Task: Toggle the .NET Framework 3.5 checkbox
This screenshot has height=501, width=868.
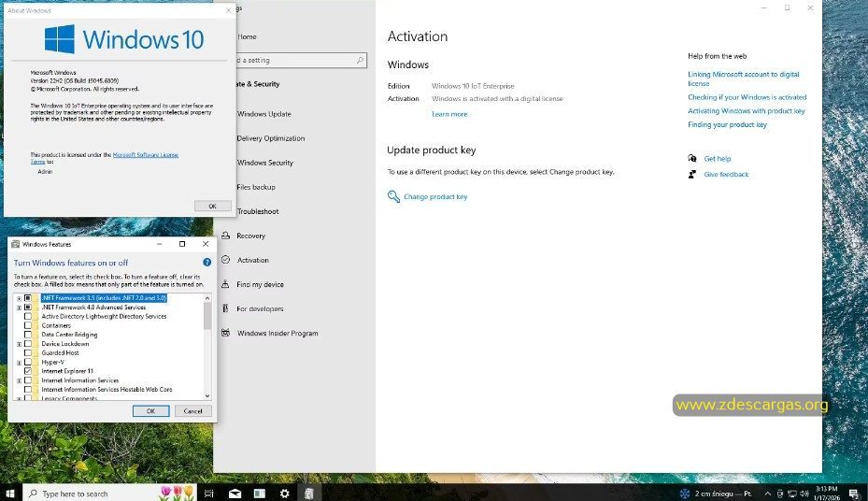Action: [28, 298]
